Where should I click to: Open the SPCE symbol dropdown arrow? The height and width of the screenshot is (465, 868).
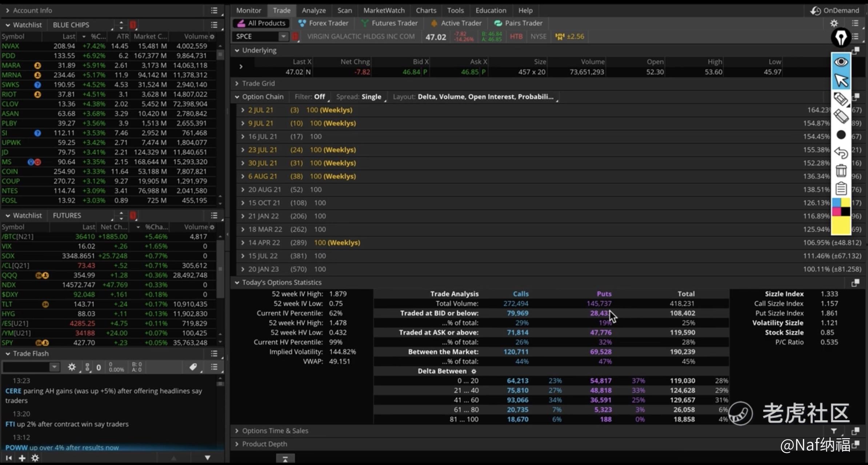pyautogui.click(x=283, y=36)
